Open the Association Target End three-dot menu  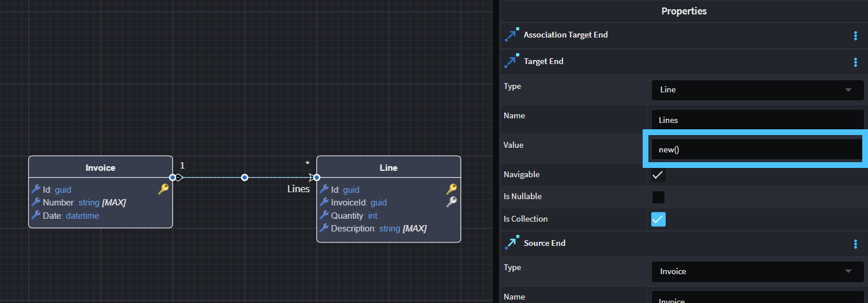pos(855,36)
